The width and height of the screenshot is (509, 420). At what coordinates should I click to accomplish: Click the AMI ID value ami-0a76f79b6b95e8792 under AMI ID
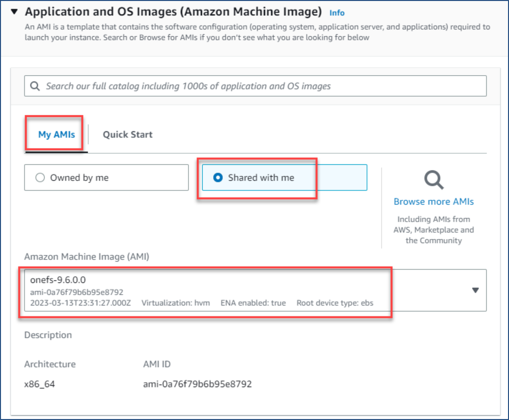click(197, 384)
